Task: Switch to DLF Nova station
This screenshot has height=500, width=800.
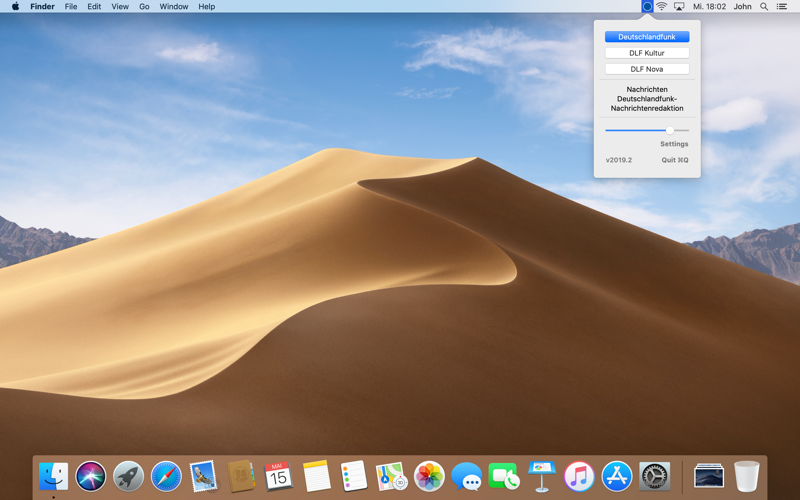Action: 647,69
